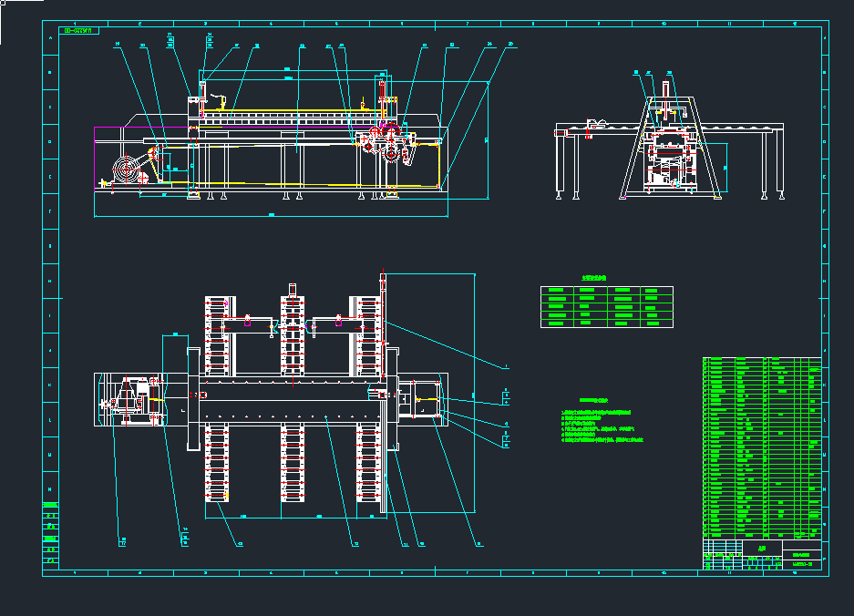
Task: Click the top-middle roller conveyor in plan view
Action: [x=293, y=336]
